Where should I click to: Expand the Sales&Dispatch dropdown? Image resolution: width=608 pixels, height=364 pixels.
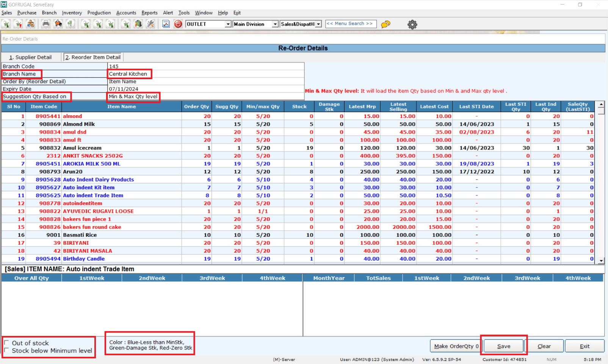pyautogui.click(x=318, y=24)
